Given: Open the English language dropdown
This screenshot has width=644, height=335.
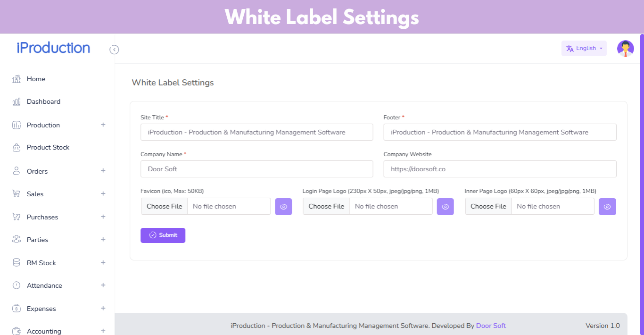Looking at the screenshot, I should tap(584, 48).
